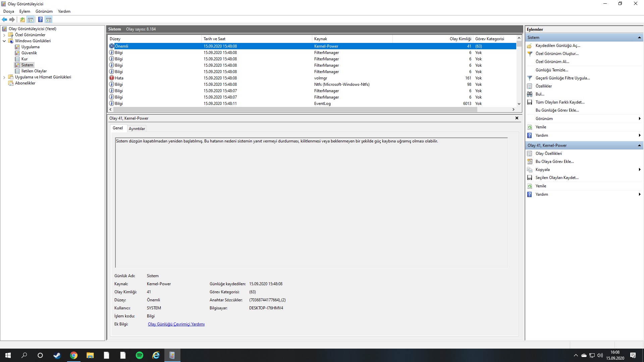Image resolution: width=644 pixels, height=362 pixels.
Task: Open Google Chrome from the taskbar
Action: pos(74,355)
